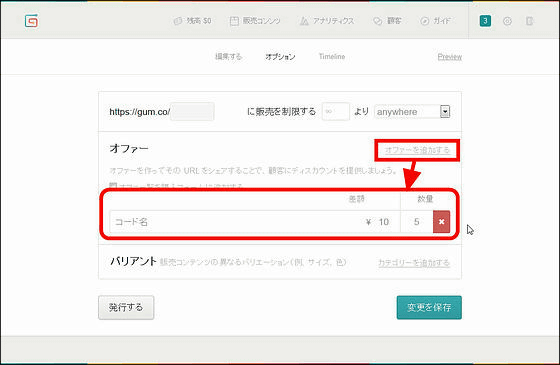
Task: Click the Gumroad logo icon
Action: (31, 21)
